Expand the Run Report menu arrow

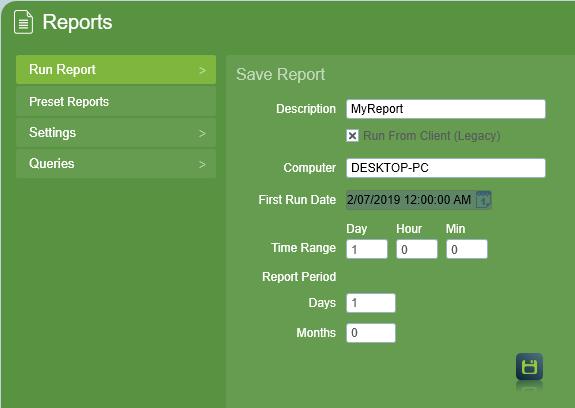[x=202, y=70]
